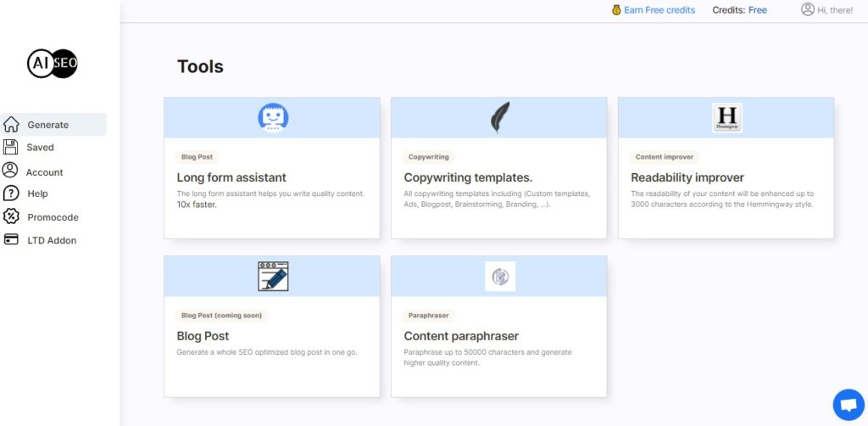This screenshot has height=426, width=868.
Task: Click the Promocode percent badge icon
Action: point(10,216)
